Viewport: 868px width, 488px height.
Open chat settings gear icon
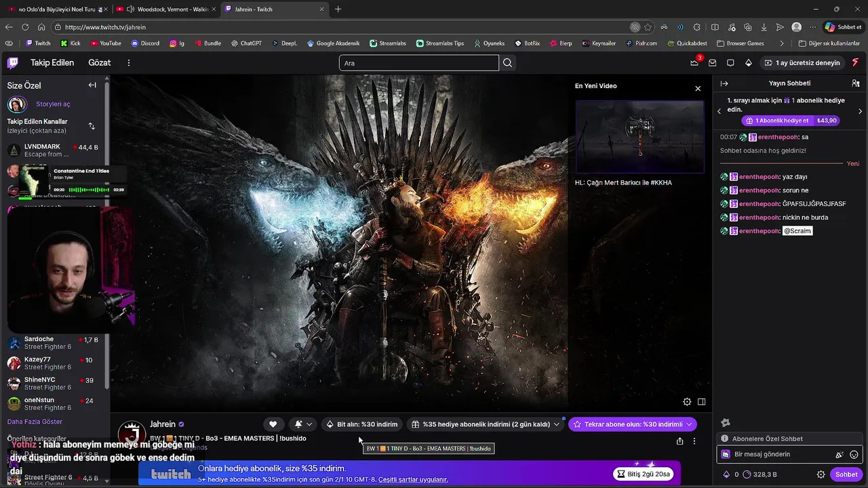821,474
